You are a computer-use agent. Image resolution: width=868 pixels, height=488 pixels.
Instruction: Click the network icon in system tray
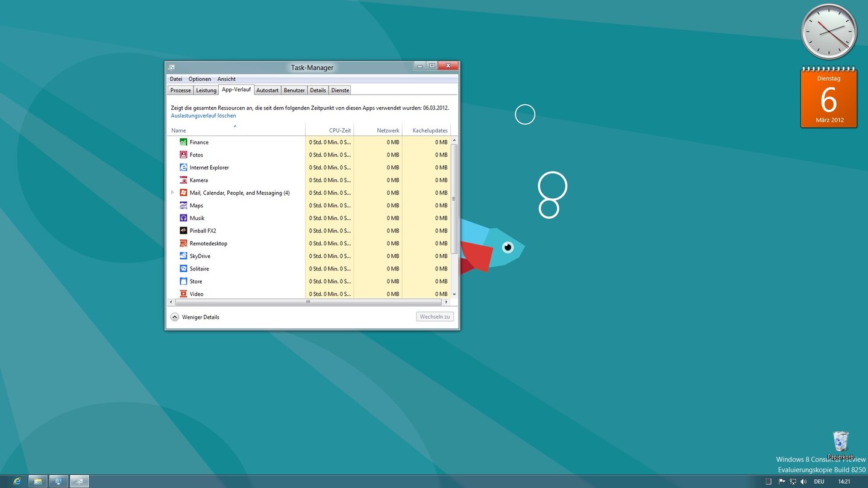click(793, 481)
